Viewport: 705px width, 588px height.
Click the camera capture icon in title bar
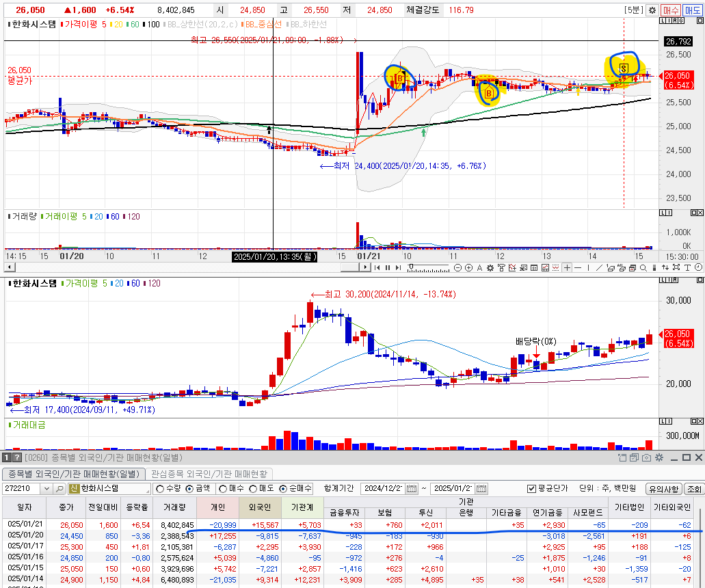click(x=647, y=457)
